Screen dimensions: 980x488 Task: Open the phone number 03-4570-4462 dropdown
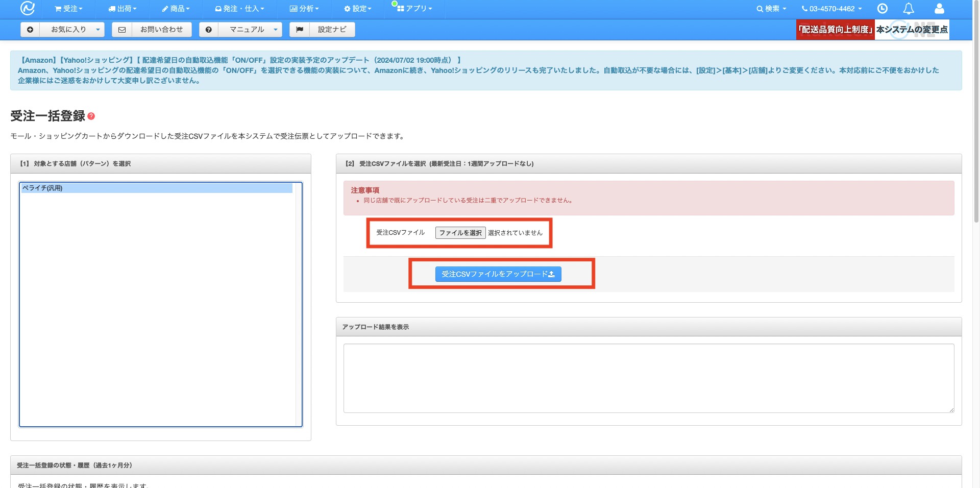coord(831,9)
